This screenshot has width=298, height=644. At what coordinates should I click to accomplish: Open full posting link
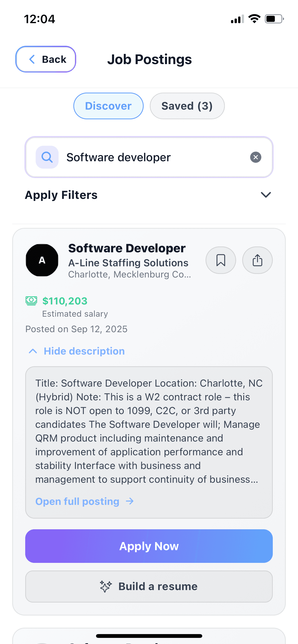coord(77,501)
